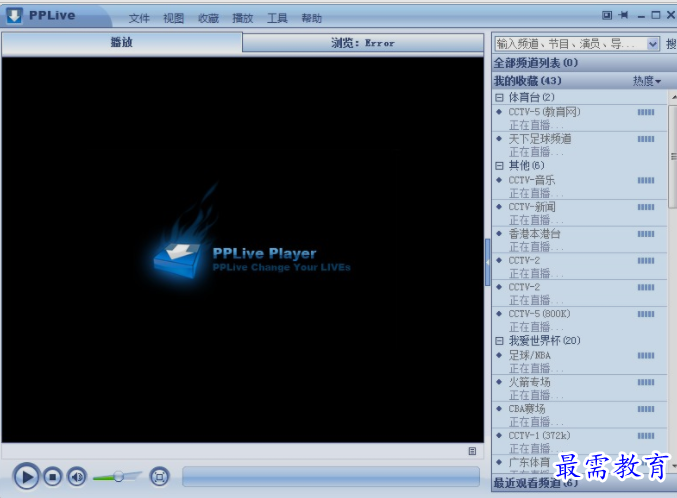Click diamond icon beside 天下足球频道

click(x=499, y=139)
